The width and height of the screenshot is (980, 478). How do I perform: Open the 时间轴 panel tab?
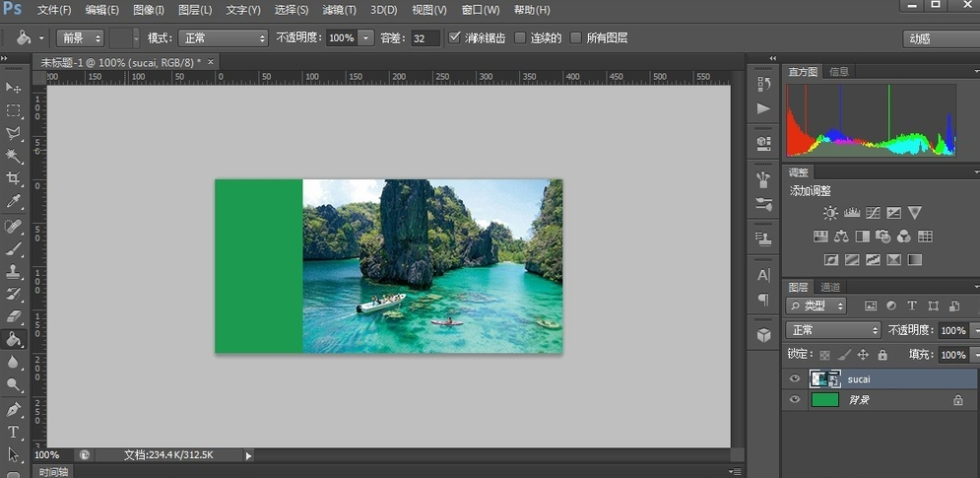(x=54, y=472)
